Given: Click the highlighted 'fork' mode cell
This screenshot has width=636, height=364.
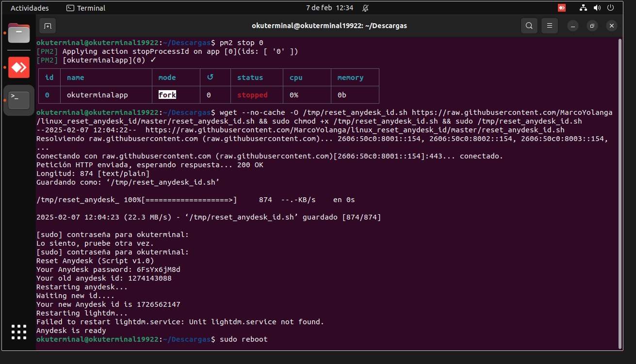Looking at the screenshot, I should pos(167,95).
